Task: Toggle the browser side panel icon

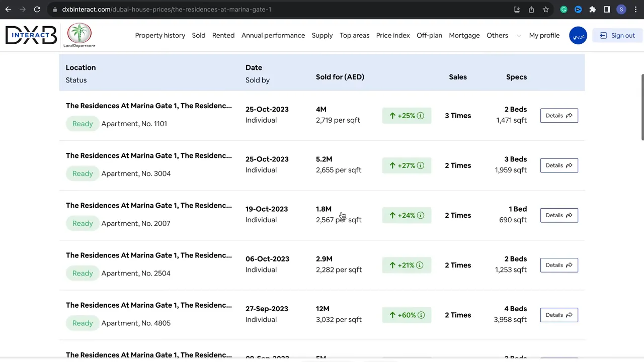Action: tap(607, 10)
